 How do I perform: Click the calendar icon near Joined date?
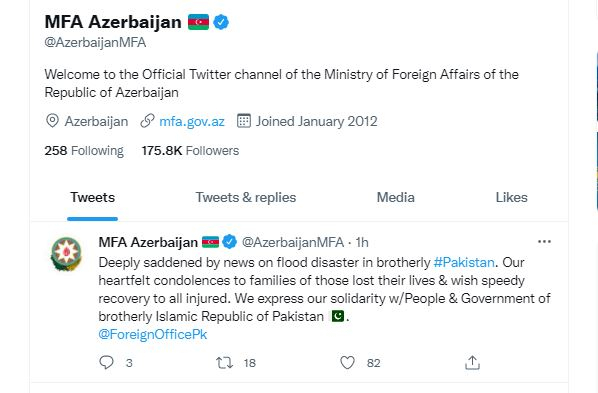[x=244, y=121]
